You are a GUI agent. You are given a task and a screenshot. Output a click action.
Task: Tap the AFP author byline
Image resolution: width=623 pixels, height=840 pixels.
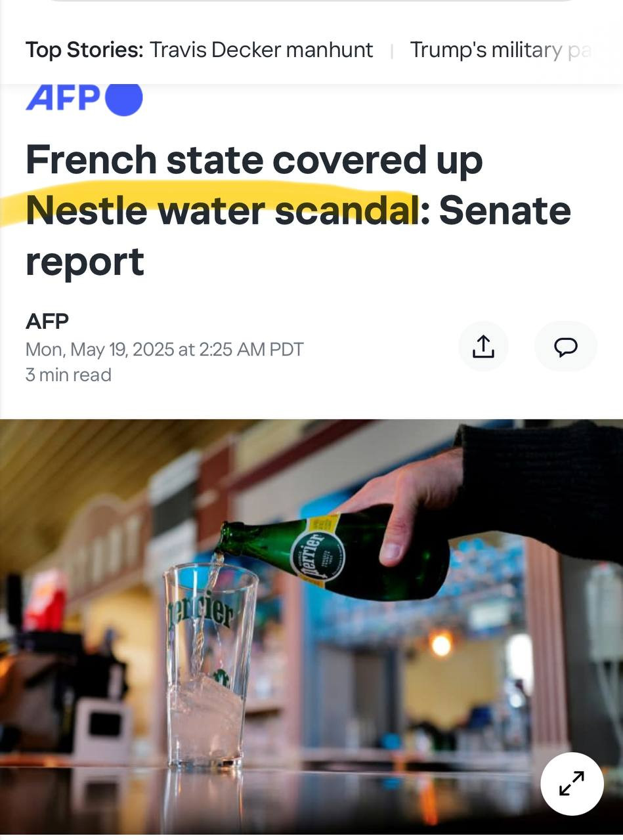47,321
